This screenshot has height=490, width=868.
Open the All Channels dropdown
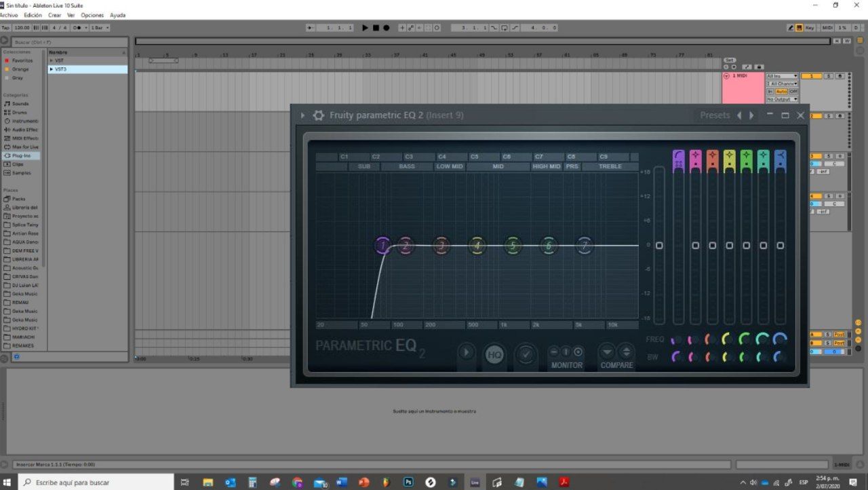click(782, 83)
